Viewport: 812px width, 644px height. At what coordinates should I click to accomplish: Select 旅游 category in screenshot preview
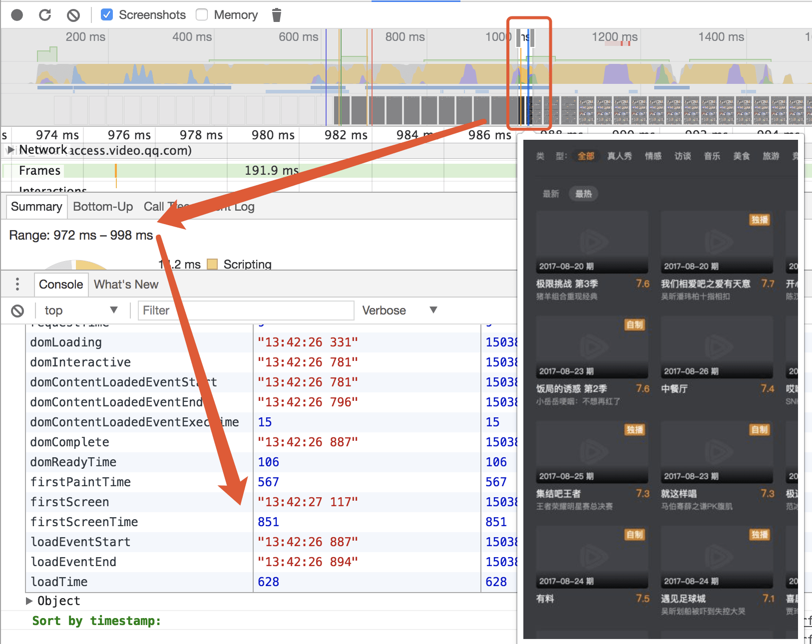[771, 156]
